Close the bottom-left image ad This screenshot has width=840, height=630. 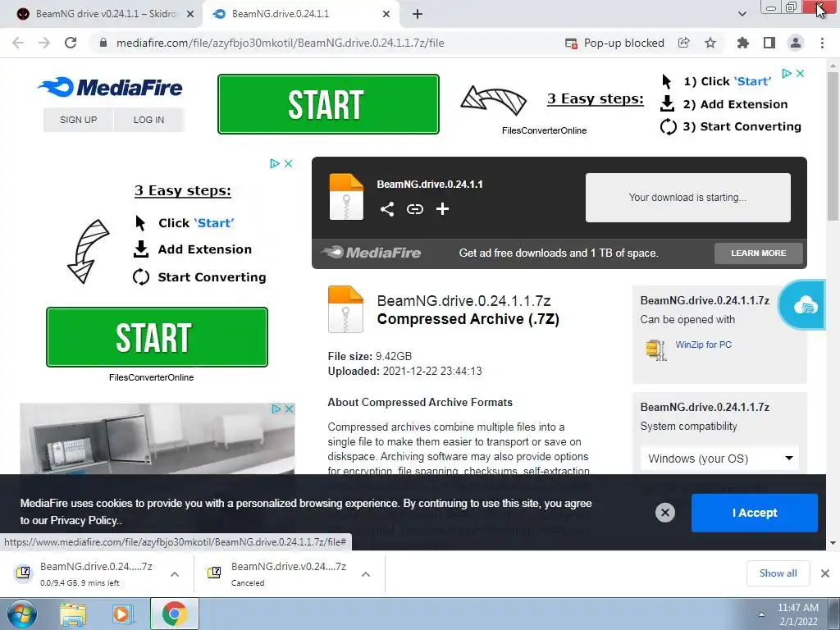(x=289, y=409)
